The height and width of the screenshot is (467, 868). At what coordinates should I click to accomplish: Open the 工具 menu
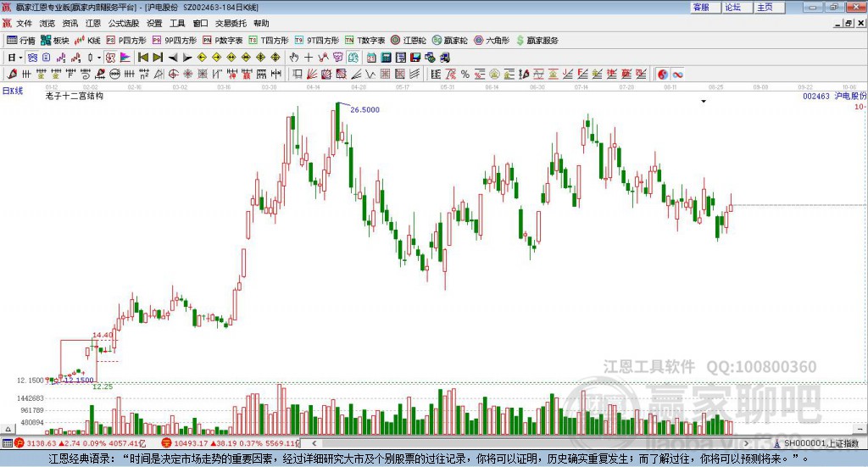[x=177, y=23]
